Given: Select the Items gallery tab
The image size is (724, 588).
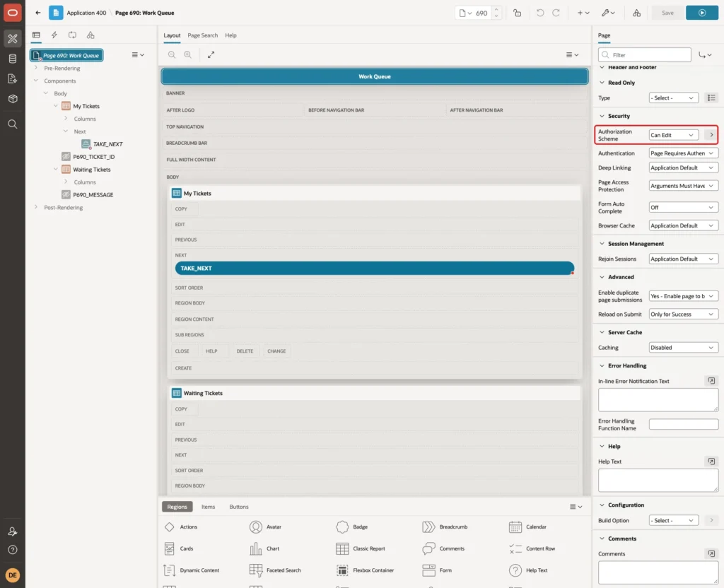Looking at the screenshot, I should (209, 507).
